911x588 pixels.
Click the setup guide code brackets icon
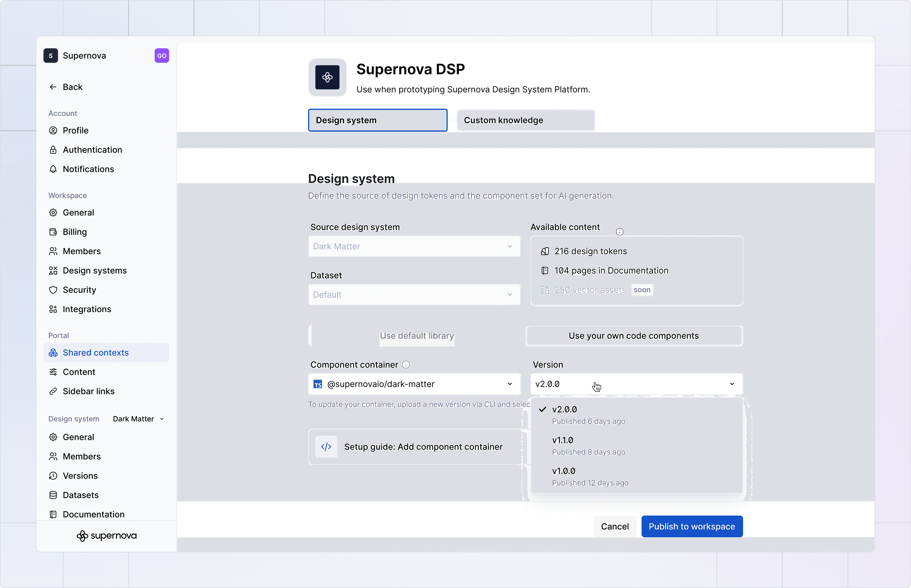point(326,447)
